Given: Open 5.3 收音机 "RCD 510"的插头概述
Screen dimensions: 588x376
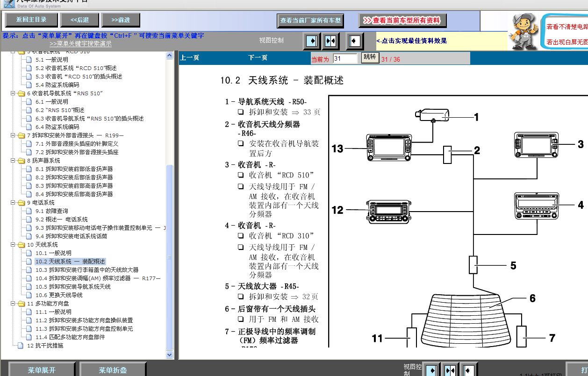Looking at the screenshot, I should tap(79, 77).
